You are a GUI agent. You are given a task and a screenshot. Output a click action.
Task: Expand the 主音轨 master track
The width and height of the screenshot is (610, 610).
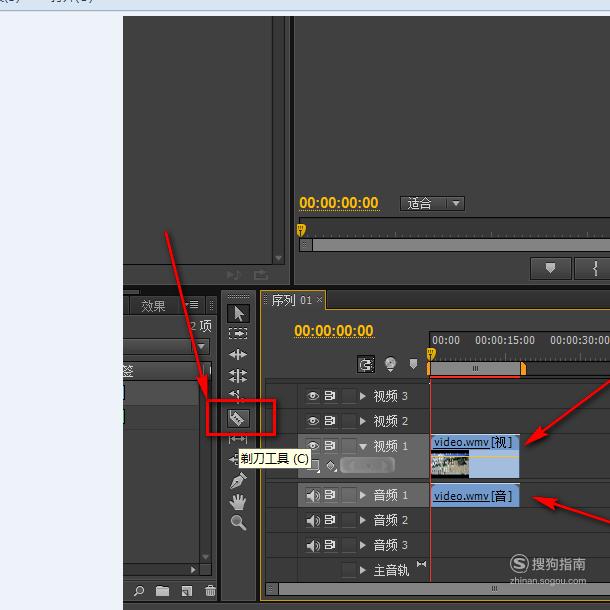point(363,570)
